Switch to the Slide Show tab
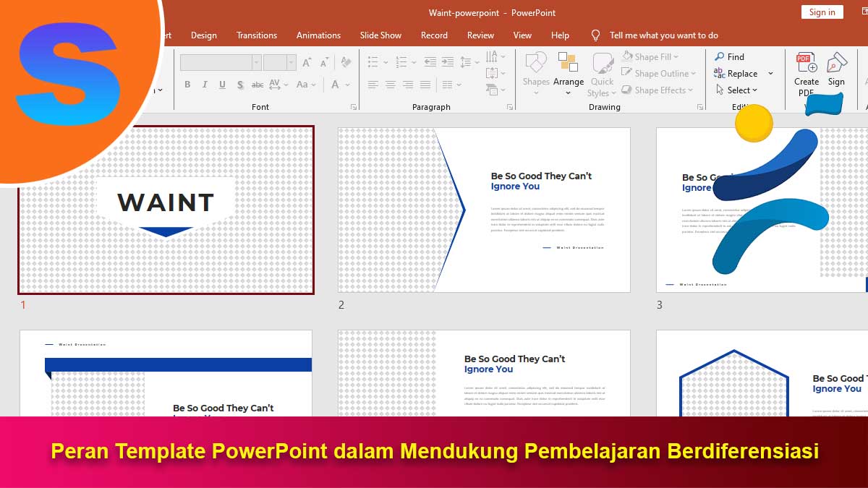The width and height of the screenshot is (868, 488). click(380, 35)
